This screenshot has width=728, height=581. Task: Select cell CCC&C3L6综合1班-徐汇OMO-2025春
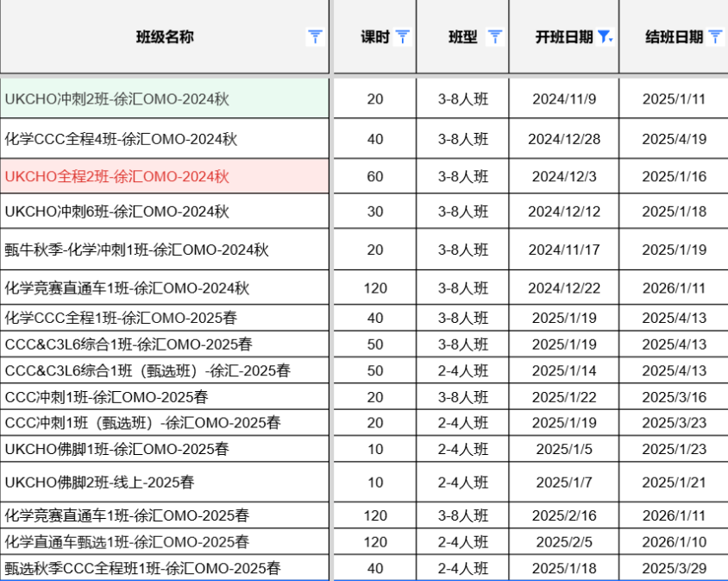pos(165,344)
